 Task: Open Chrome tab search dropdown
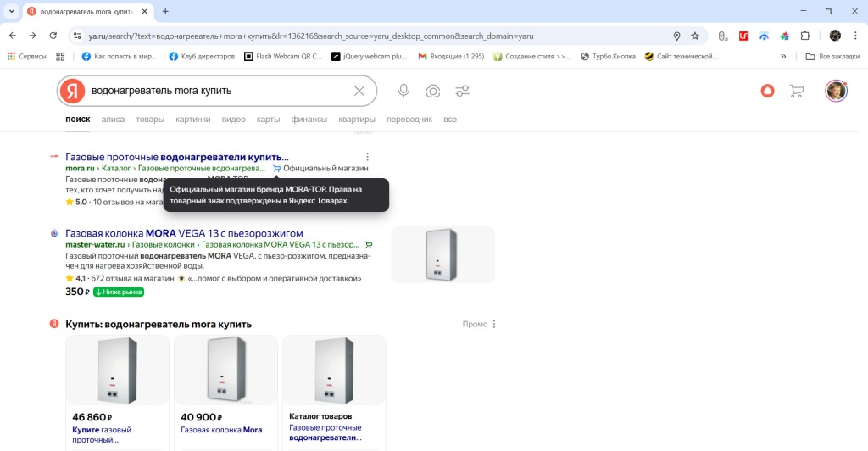point(11,11)
